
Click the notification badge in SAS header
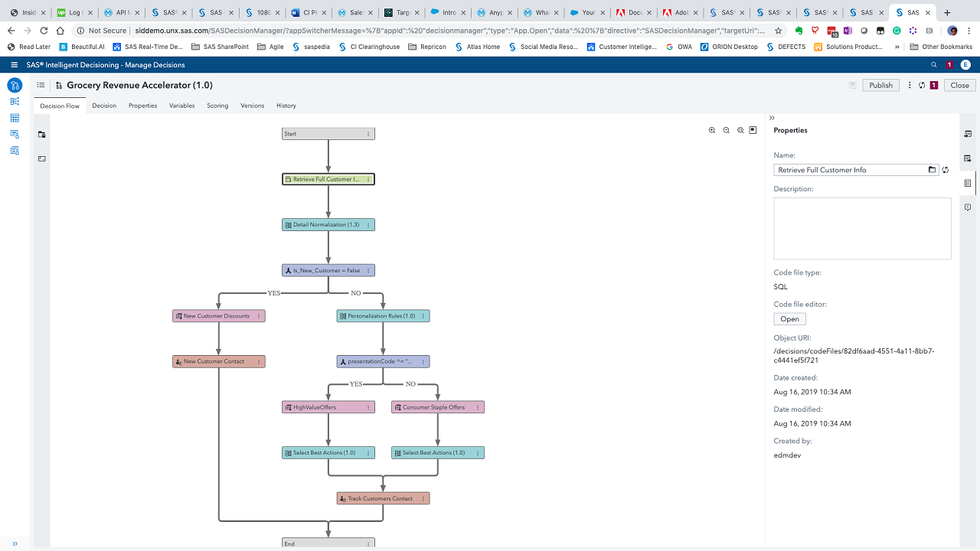[x=950, y=65]
